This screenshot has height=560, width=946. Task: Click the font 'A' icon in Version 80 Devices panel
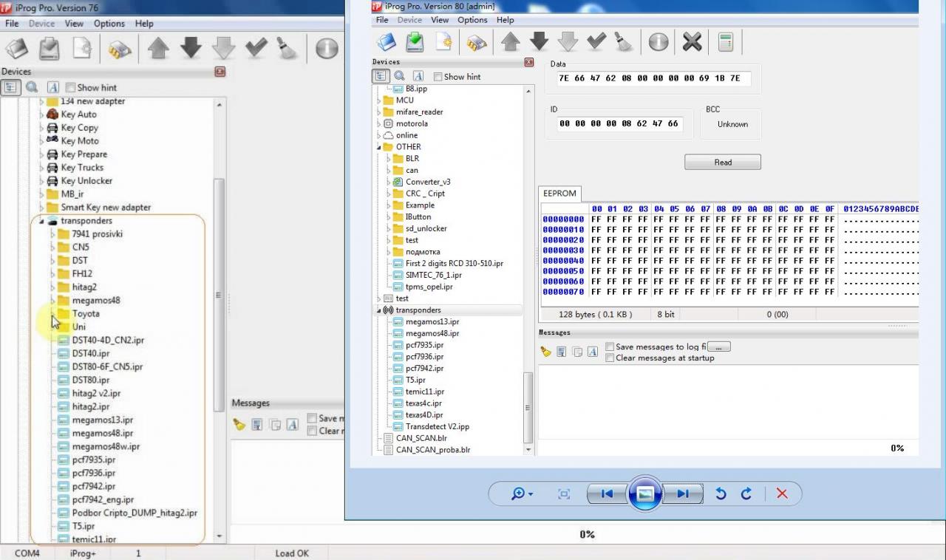418,76
